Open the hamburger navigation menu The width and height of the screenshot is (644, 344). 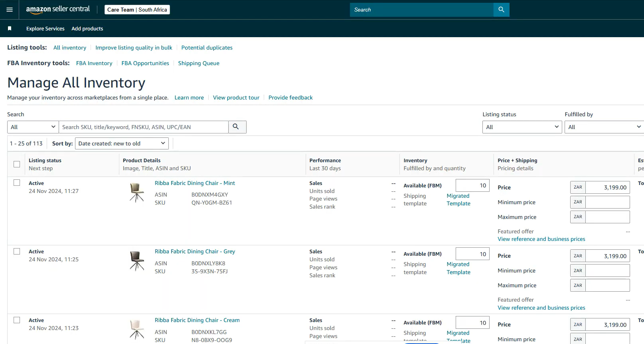click(10, 10)
